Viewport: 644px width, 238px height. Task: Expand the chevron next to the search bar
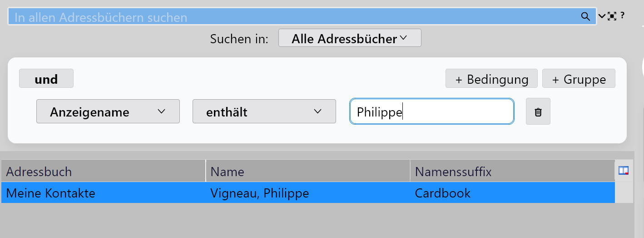602,16
